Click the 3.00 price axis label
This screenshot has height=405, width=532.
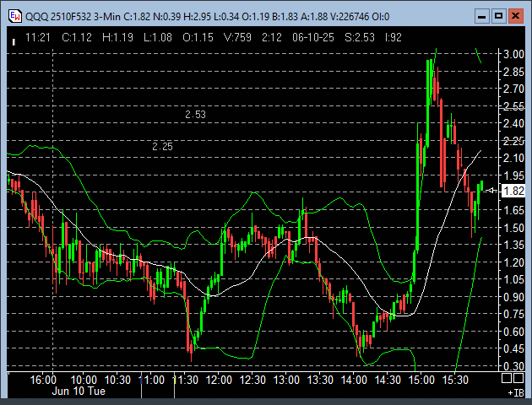[513, 54]
